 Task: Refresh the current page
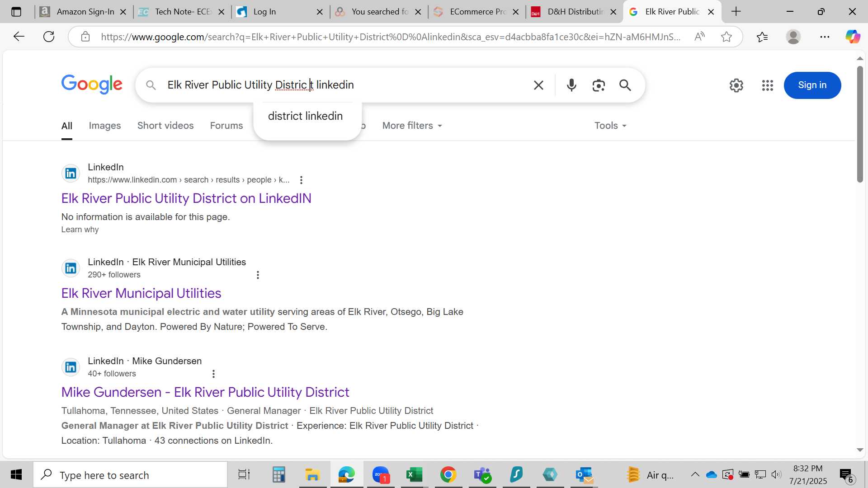[x=49, y=37]
